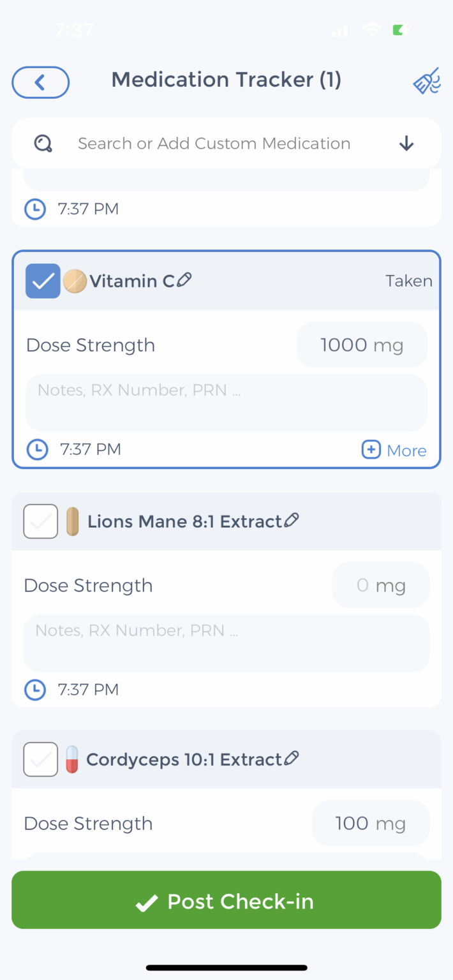Edit Lions Mane name with the pencil icon
Viewport: 453px width, 980px height.
[292, 520]
